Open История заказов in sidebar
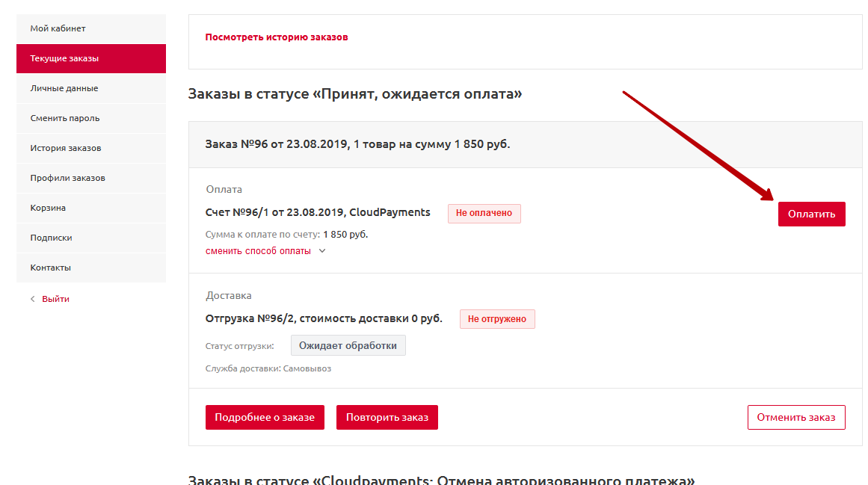This screenshot has width=868, height=485. (90, 148)
